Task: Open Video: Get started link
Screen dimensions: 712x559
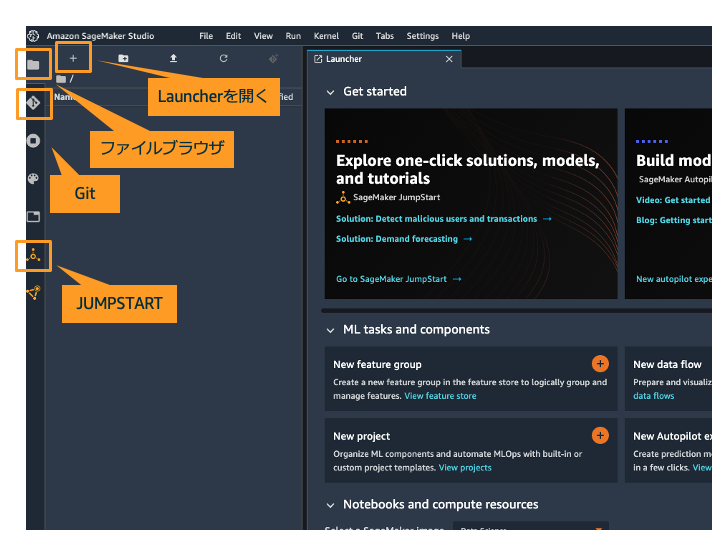Action: pos(673,200)
